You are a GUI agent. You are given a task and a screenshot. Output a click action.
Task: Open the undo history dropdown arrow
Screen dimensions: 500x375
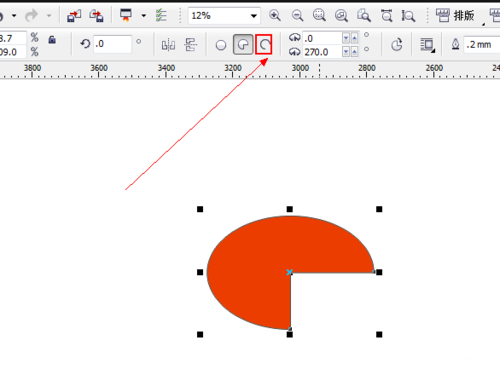(x=14, y=16)
